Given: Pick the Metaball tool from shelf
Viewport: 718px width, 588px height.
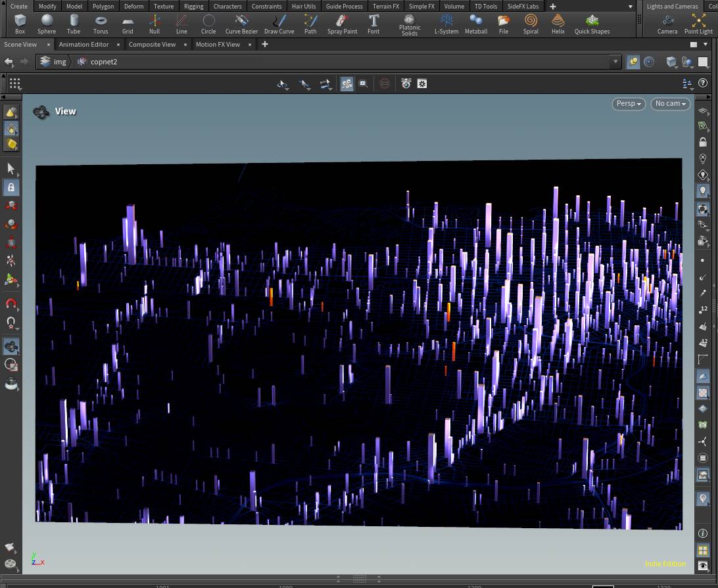Looking at the screenshot, I should click(x=475, y=24).
